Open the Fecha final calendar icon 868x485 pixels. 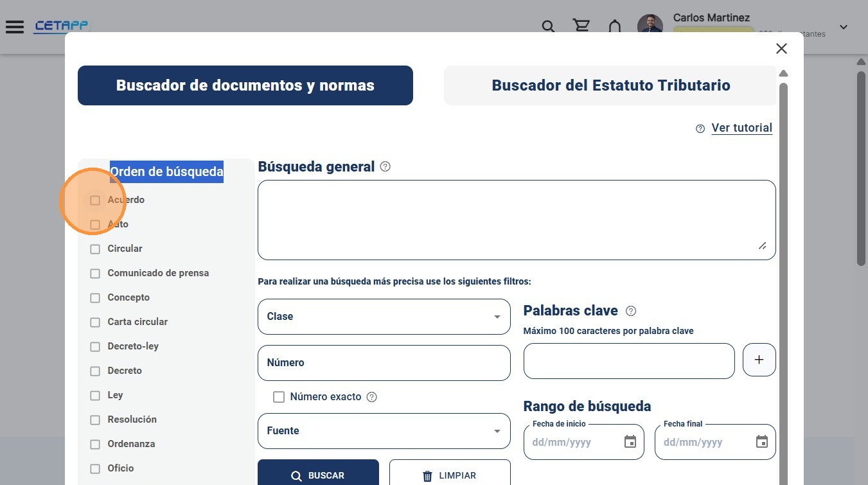coord(762,442)
